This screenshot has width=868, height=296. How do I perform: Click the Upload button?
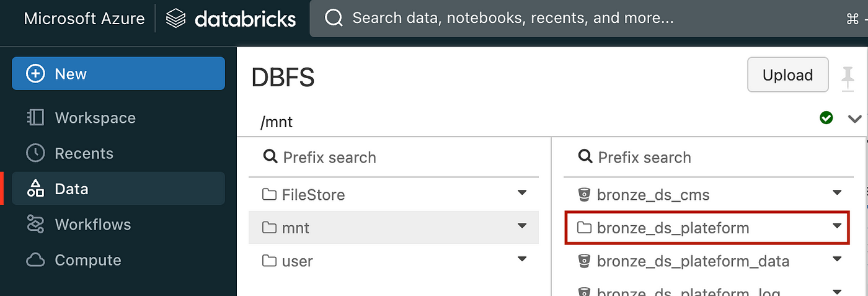click(788, 75)
